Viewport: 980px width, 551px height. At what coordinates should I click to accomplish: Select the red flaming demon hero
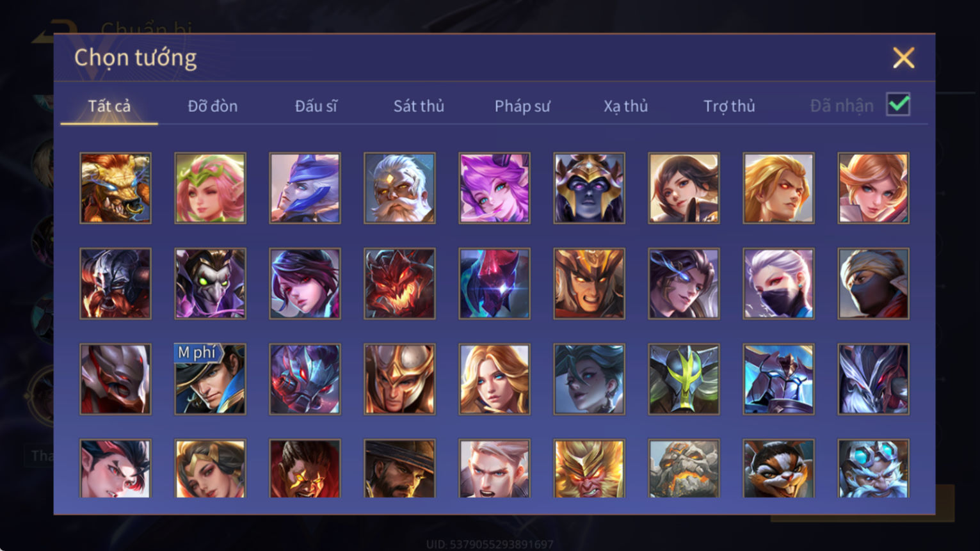(399, 283)
